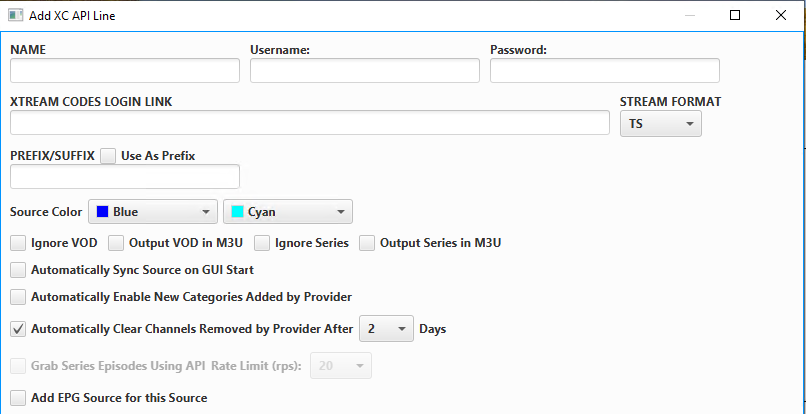Toggle Automatically Sync Source on GUI Start

click(18, 270)
